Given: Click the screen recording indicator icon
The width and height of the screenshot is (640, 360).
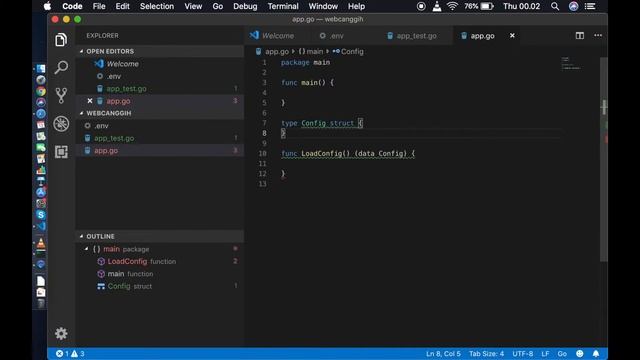Looking at the screenshot, I should pyautogui.click(x=421, y=6).
